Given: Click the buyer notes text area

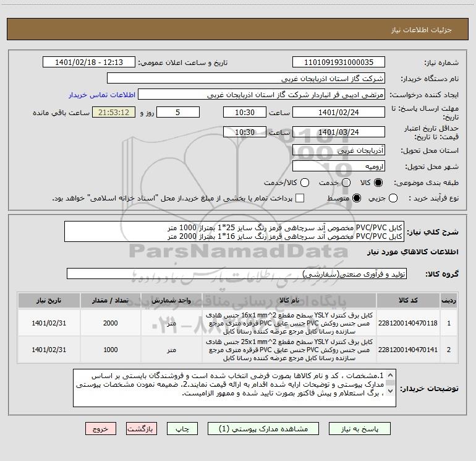Looking at the screenshot, I should [234, 388].
